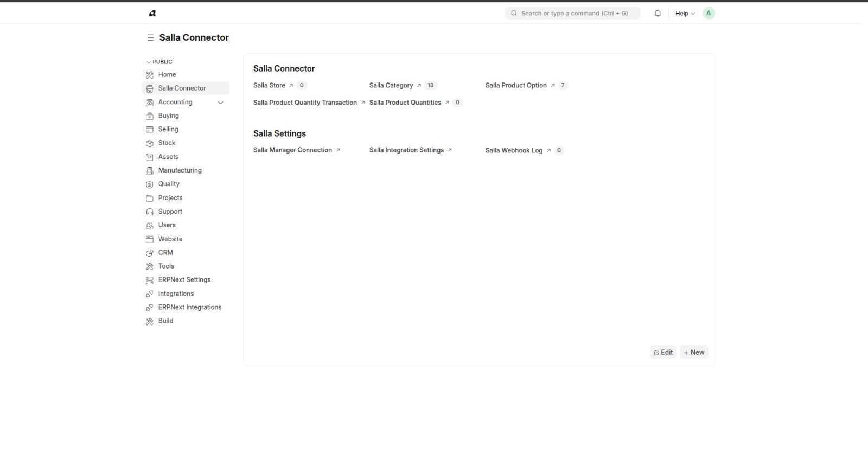Screen dimensions: 868x459
Task: Click the Frappe logo icon in header
Action: [152, 13]
